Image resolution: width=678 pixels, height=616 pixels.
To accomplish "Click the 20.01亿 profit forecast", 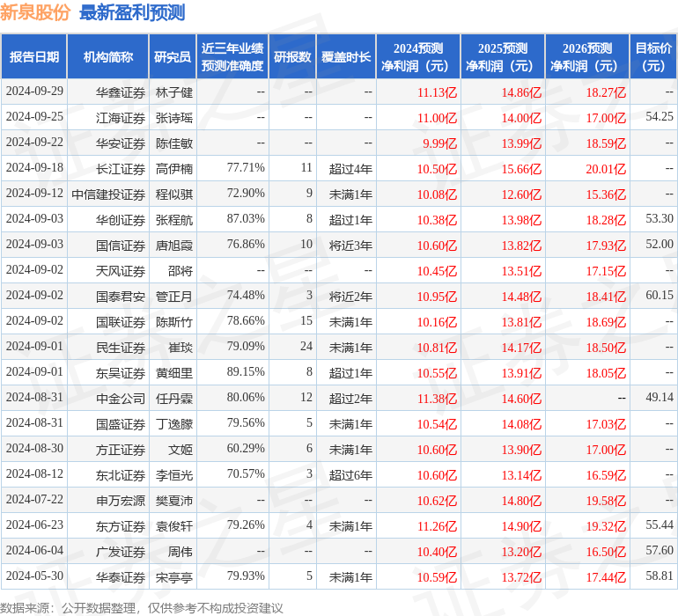I will [x=606, y=169].
